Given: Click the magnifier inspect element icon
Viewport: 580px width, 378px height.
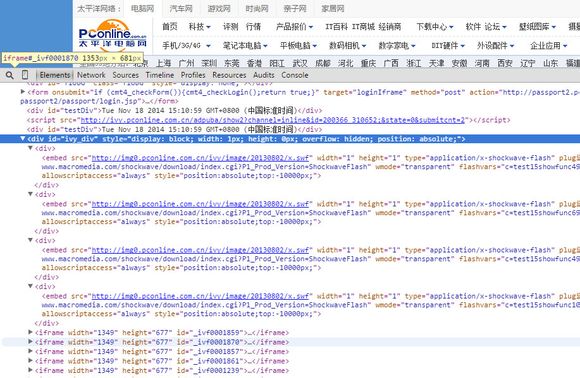Looking at the screenshot, I should point(10,75).
